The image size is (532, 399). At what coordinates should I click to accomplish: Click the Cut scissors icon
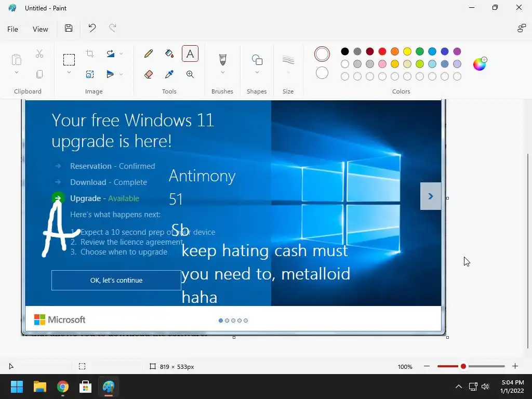point(39,54)
